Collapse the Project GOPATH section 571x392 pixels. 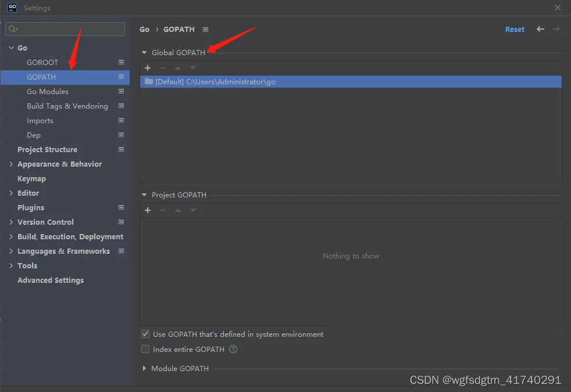(x=144, y=195)
